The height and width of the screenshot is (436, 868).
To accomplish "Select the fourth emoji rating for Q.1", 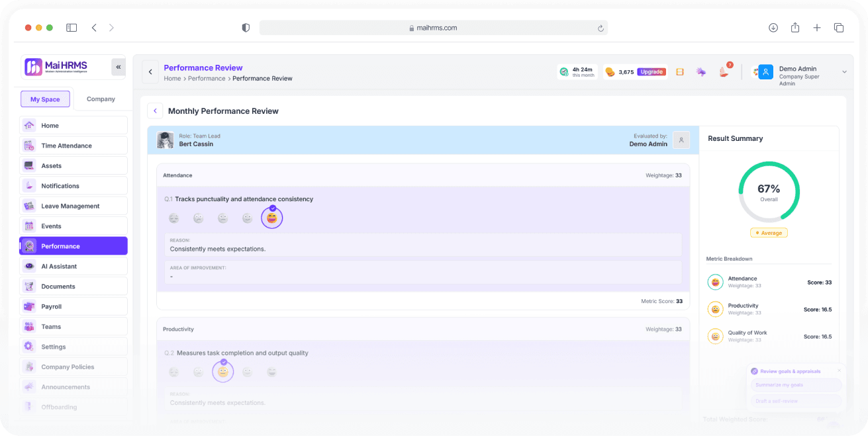I will pyautogui.click(x=247, y=218).
